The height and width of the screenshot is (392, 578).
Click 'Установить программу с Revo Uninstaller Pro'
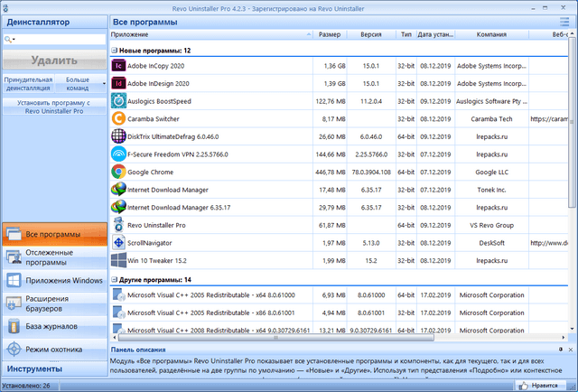click(x=53, y=107)
